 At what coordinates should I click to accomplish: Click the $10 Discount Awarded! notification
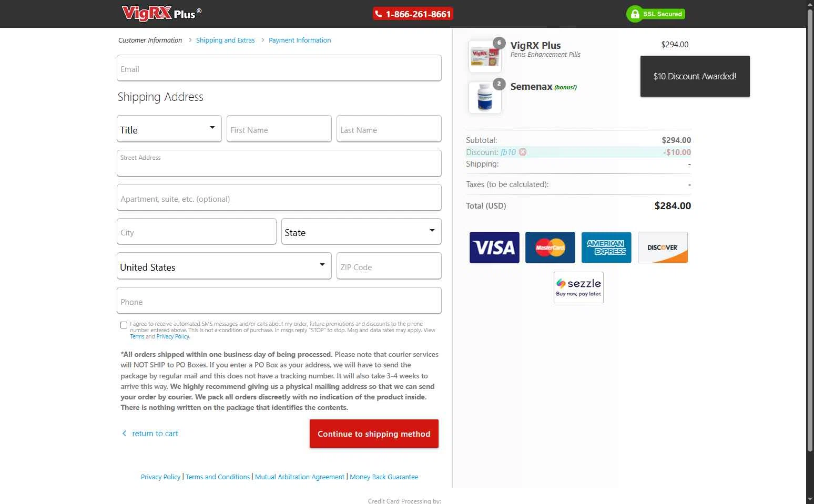(x=695, y=76)
